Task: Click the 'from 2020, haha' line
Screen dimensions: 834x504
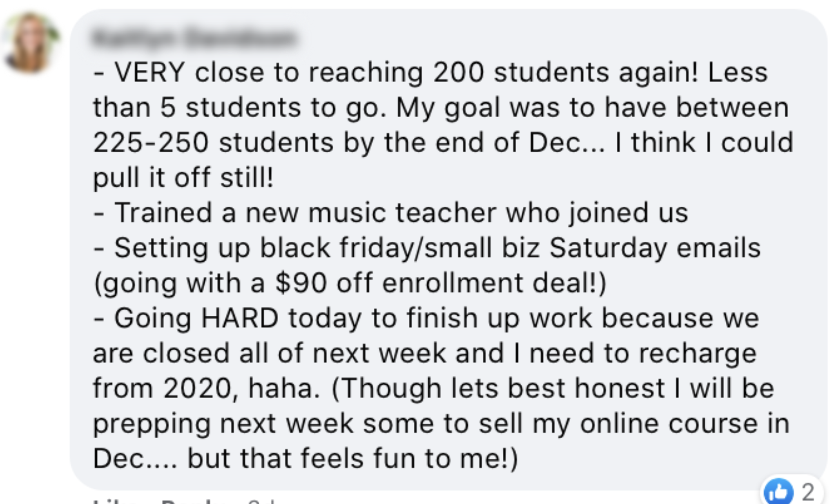Action: [433, 389]
